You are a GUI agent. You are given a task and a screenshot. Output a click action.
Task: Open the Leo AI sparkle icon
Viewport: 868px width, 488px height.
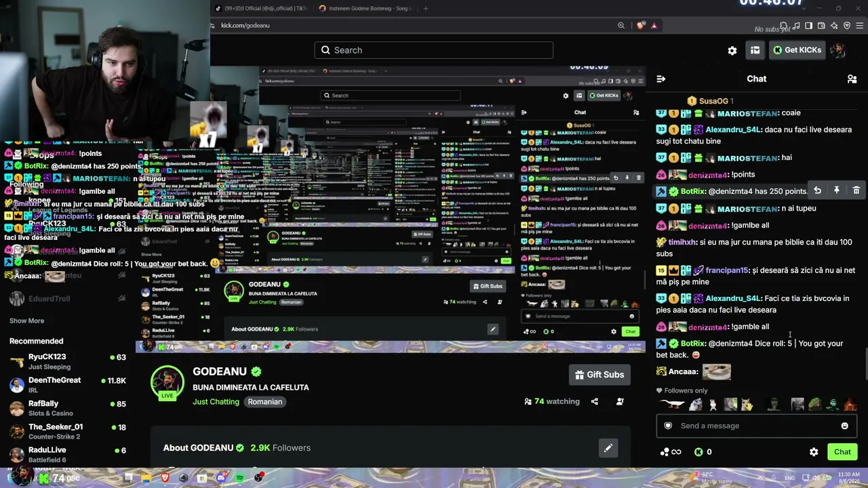click(x=835, y=26)
